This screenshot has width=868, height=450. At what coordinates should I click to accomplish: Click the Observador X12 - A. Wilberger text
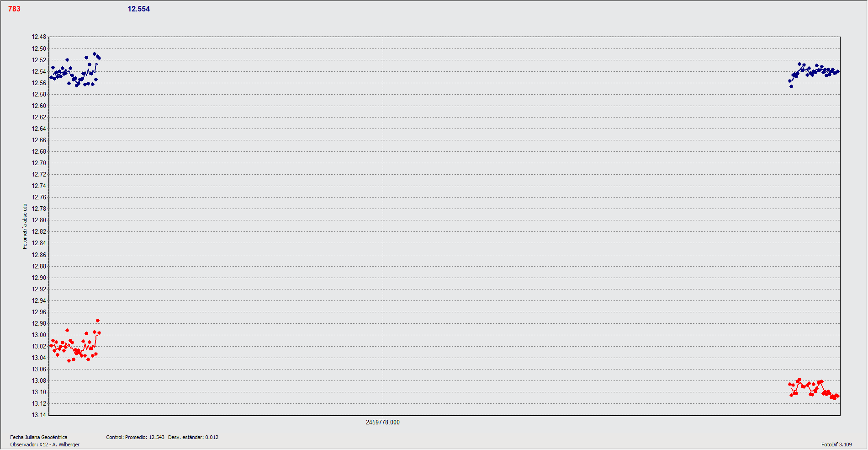point(45,445)
